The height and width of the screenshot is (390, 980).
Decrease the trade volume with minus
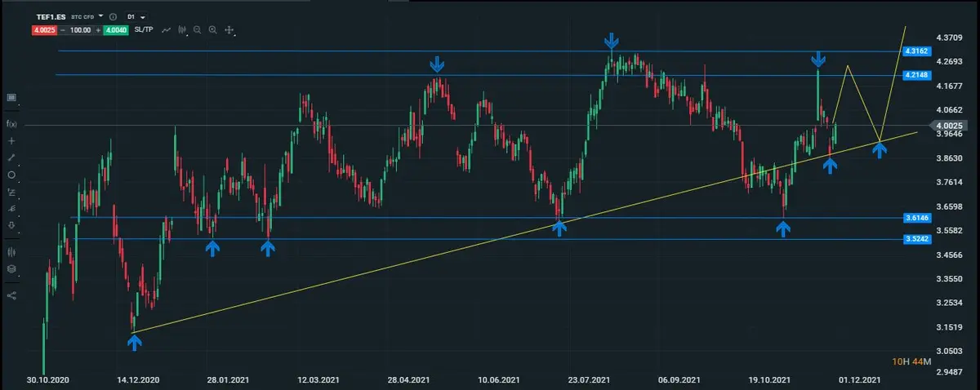pos(62,30)
